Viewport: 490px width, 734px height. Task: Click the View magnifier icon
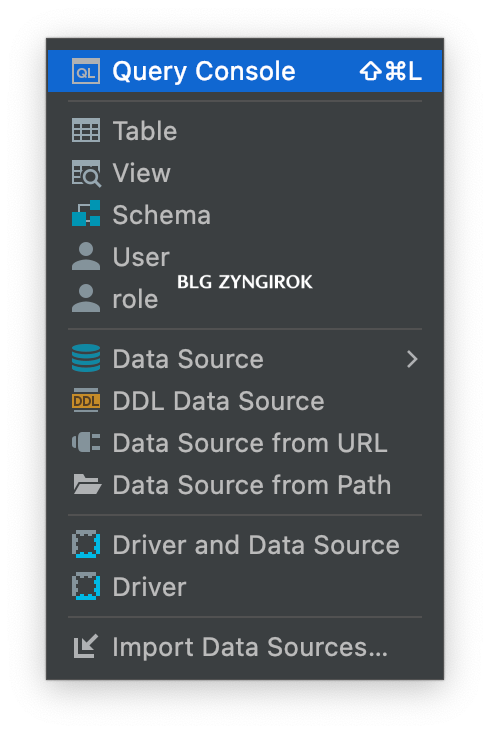click(x=86, y=173)
